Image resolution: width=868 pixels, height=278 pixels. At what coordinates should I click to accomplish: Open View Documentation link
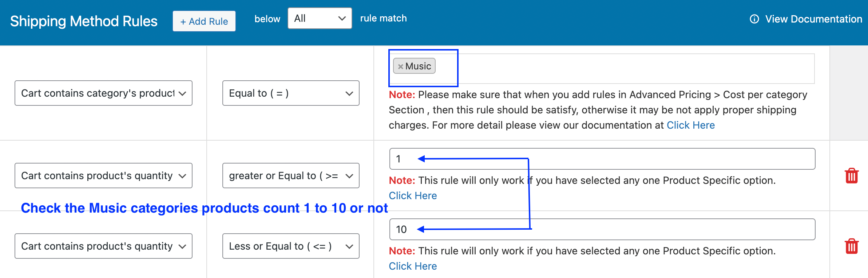[x=813, y=19]
